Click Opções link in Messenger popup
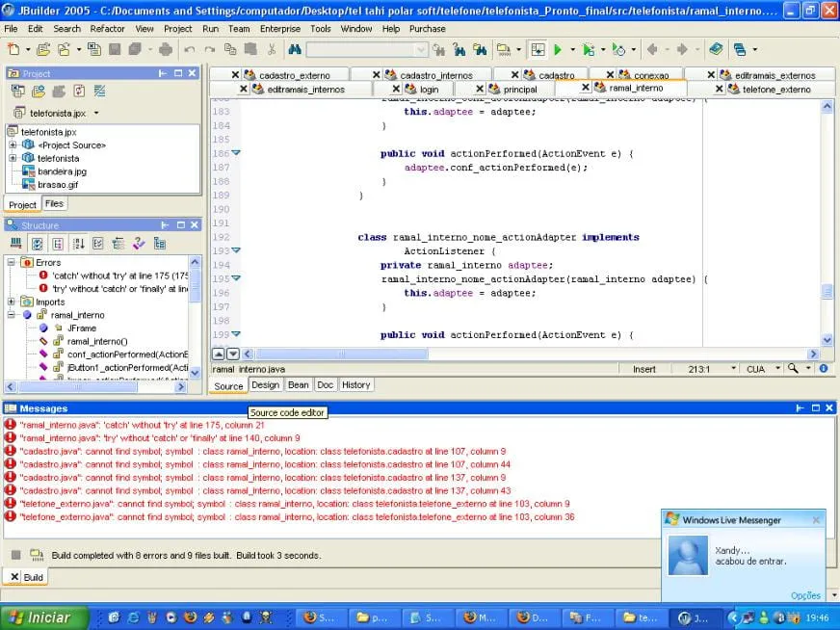Image resolution: width=840 pixels, height=630 pixels. pos(805,595)
